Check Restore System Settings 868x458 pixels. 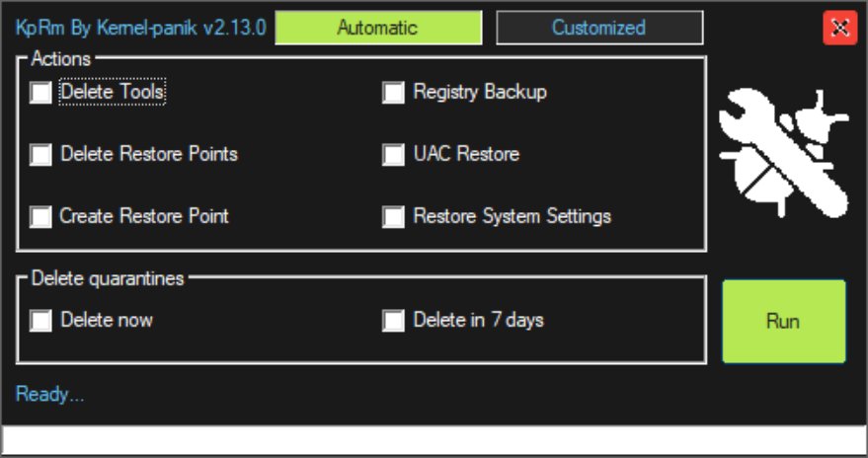(394, 216)
